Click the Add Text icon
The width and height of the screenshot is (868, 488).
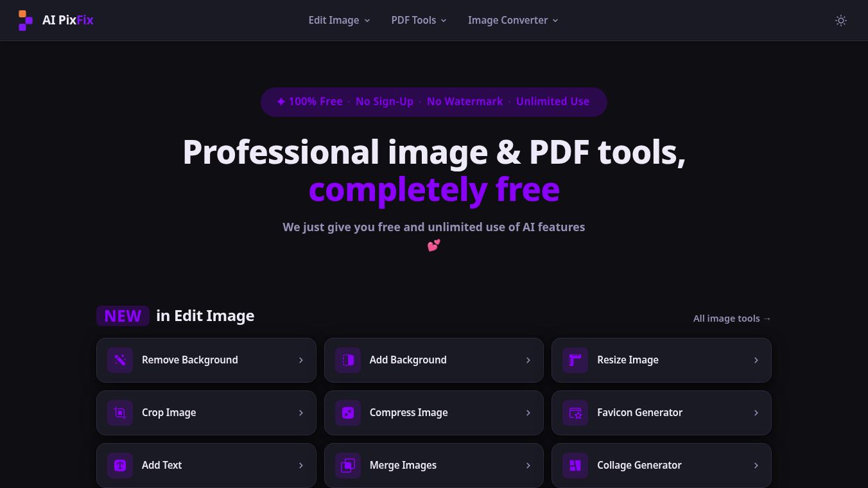coord(120,466)
